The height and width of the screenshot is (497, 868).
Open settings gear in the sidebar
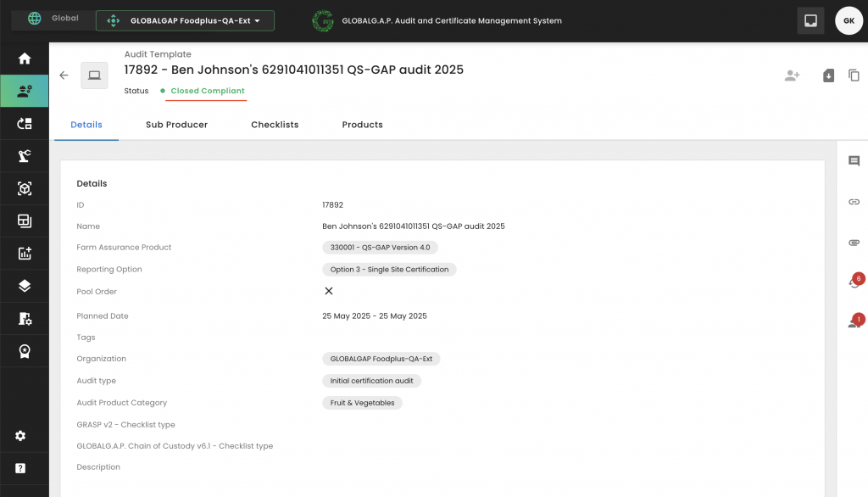[x=20, y=436]
